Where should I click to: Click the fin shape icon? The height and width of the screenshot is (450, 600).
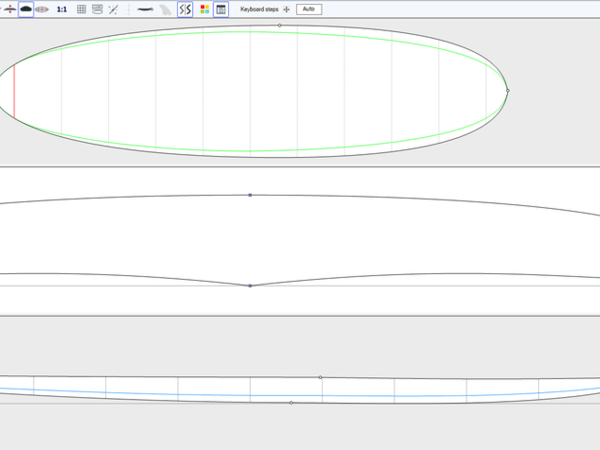(166, 9)
